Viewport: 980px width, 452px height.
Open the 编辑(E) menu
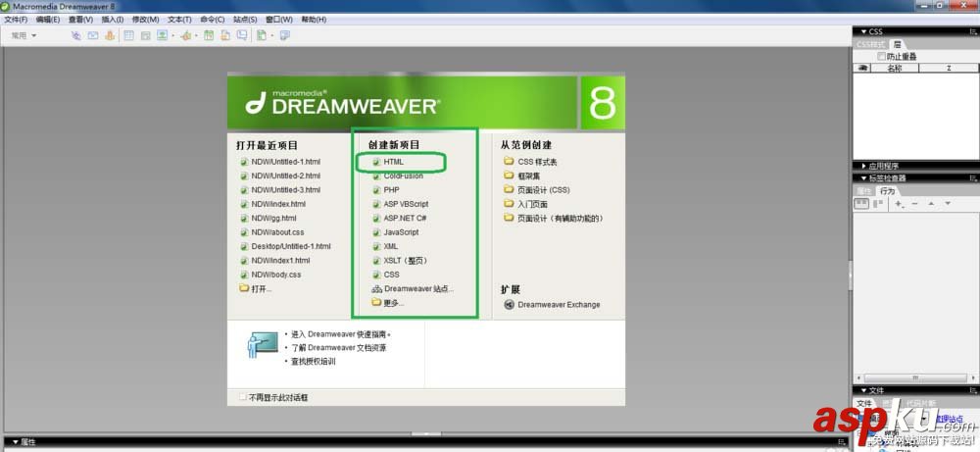coord(48,20)
